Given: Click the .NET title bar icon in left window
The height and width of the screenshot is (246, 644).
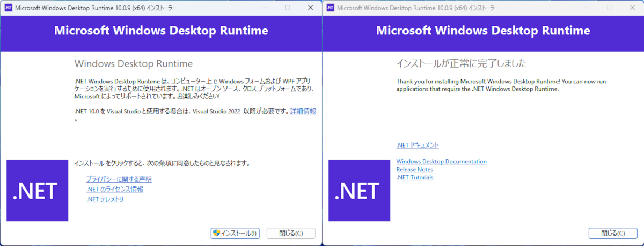Looking at the screenshot, I should tap(9, 8).
